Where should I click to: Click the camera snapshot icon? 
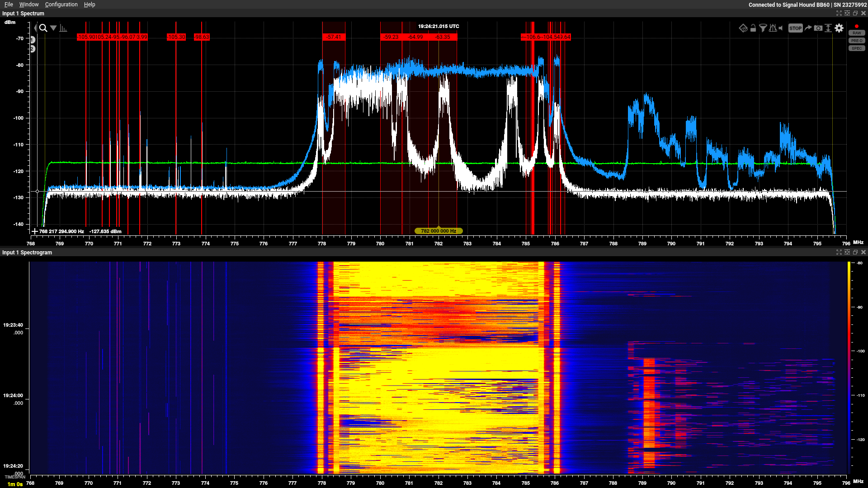818,28
